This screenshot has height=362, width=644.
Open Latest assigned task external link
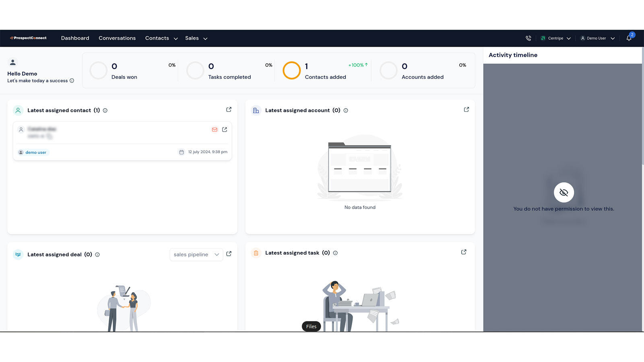(x=464, y=252)
